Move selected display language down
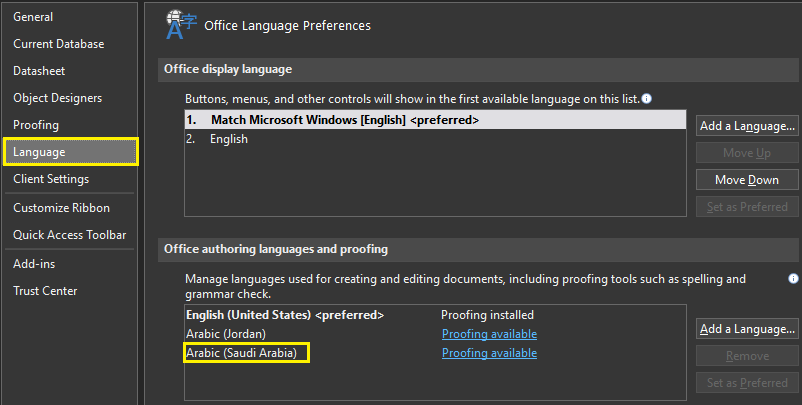This screenshot has height=405, width=802. tap(747, 180)
